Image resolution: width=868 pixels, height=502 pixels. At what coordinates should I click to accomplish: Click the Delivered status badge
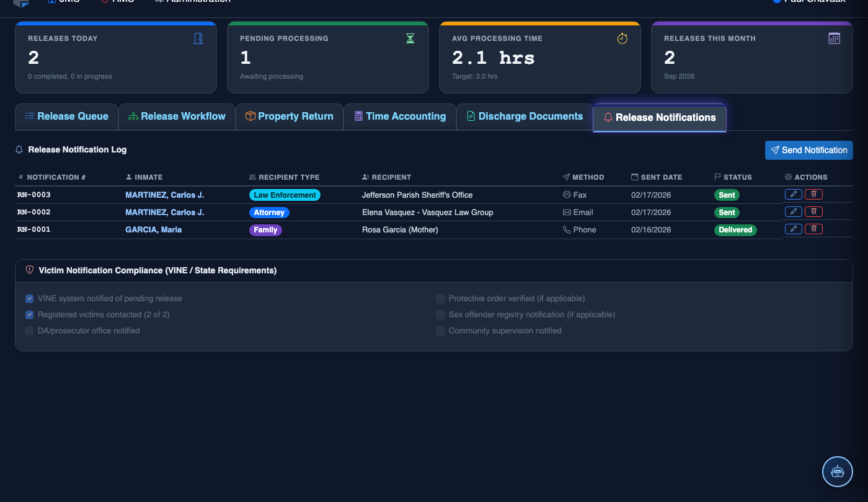(735, 229)
